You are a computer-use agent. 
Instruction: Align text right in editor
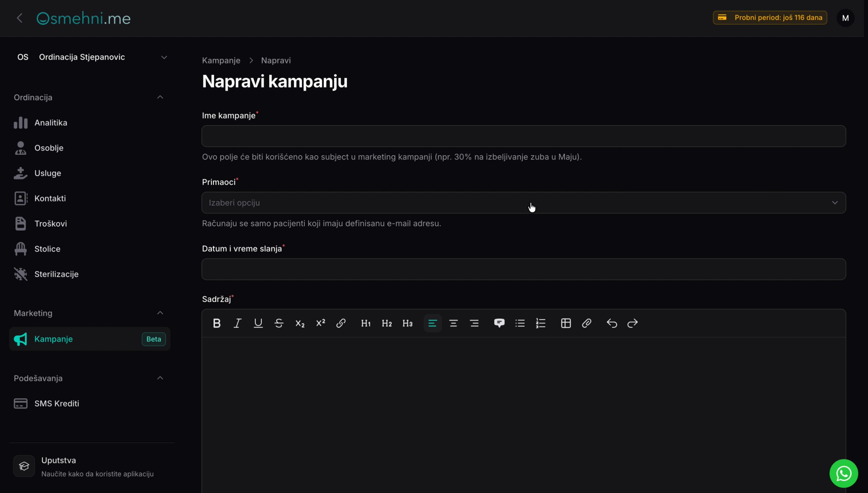pyautogui.click(x=474, y=323)
